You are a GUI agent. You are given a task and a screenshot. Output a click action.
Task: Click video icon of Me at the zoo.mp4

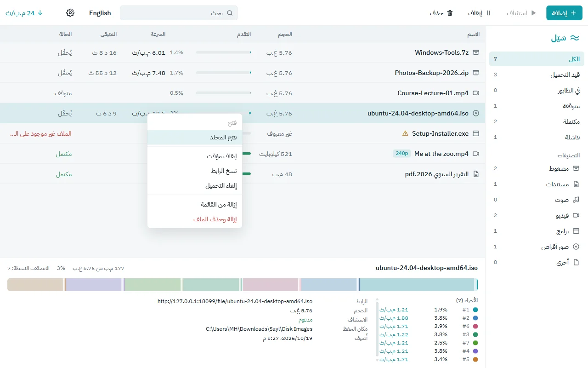point(476,154)
